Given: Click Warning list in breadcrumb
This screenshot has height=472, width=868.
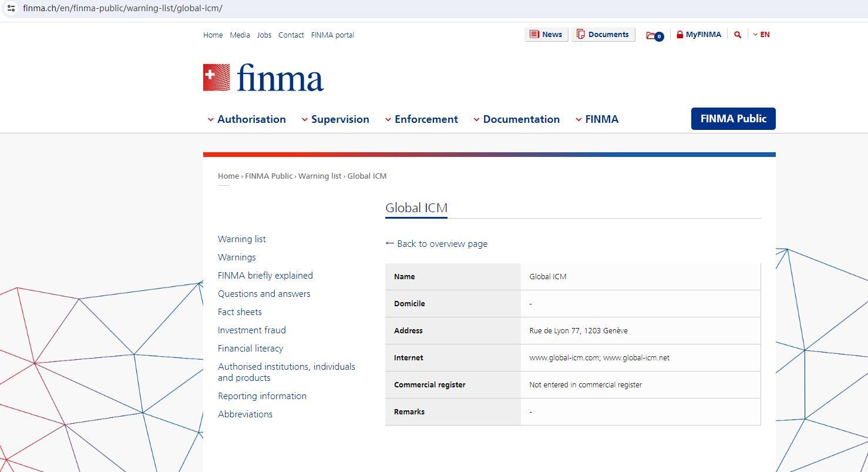Looking at the screenshot, I should point(319,176).
